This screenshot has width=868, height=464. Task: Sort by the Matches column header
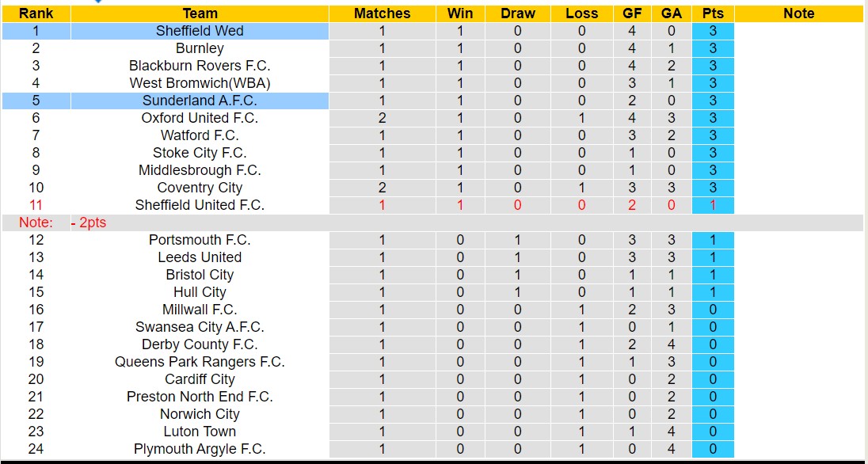(382, 13)
